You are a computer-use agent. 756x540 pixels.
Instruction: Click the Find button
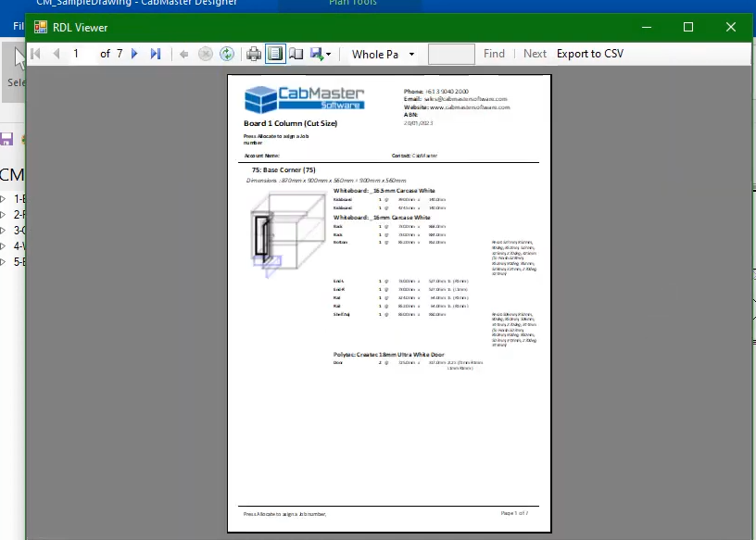494,54
